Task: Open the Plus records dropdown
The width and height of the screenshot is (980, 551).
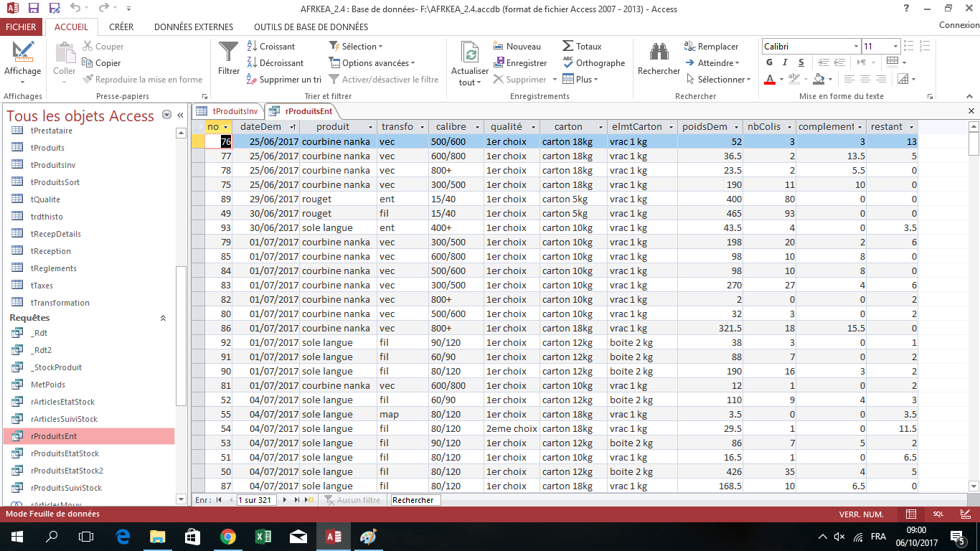Action: [x=580, y=80]
